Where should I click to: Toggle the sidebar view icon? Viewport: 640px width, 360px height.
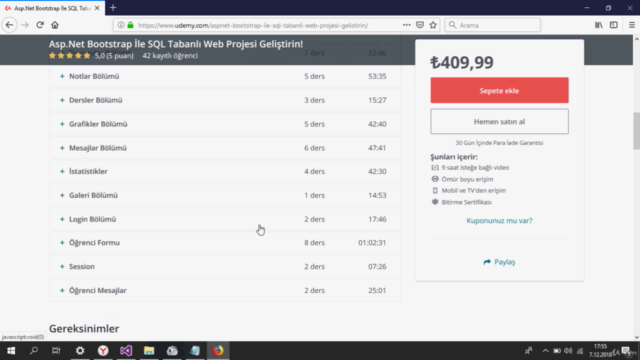pos(613,25)
